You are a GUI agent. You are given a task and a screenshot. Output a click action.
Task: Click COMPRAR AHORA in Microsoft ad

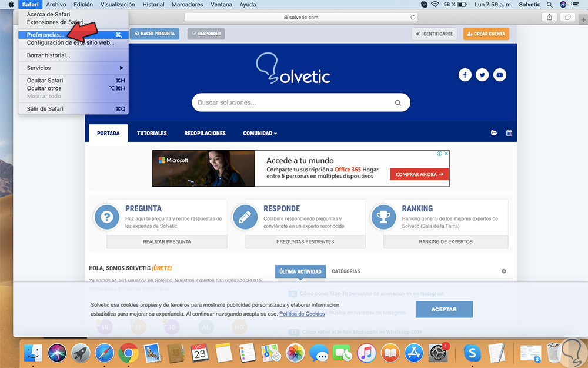click(x=419, y=174)
